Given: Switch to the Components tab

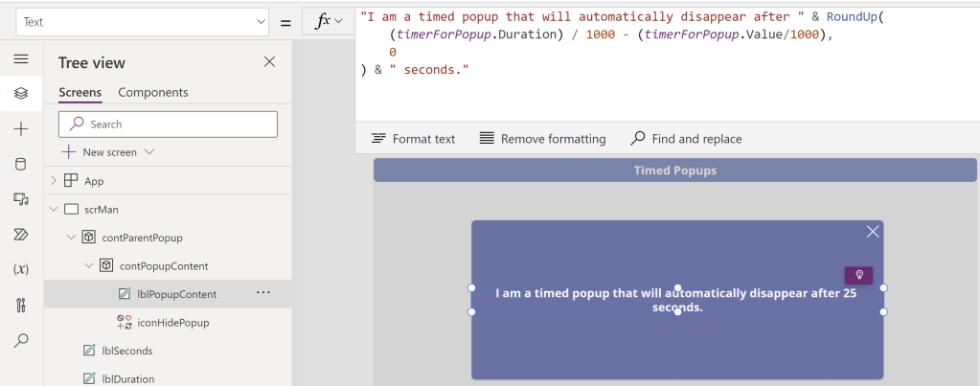Looking at the screenshot, I should pyautogui.click(x=152, y=93).
